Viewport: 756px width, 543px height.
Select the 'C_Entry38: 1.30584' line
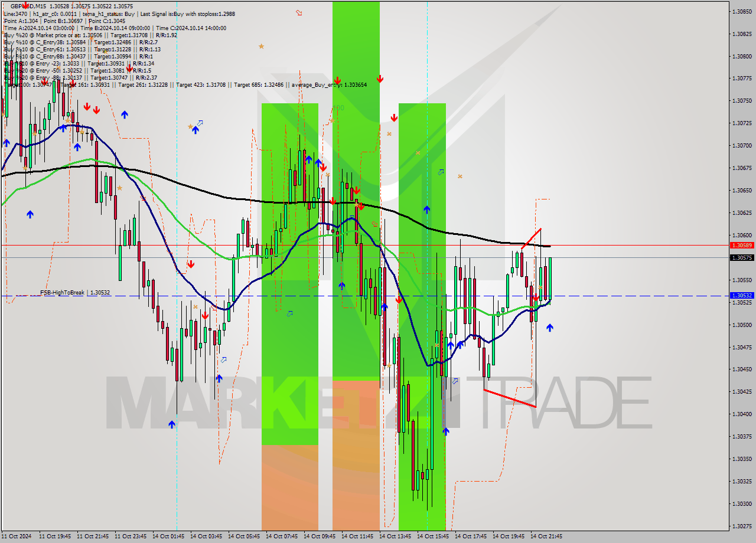80,42
